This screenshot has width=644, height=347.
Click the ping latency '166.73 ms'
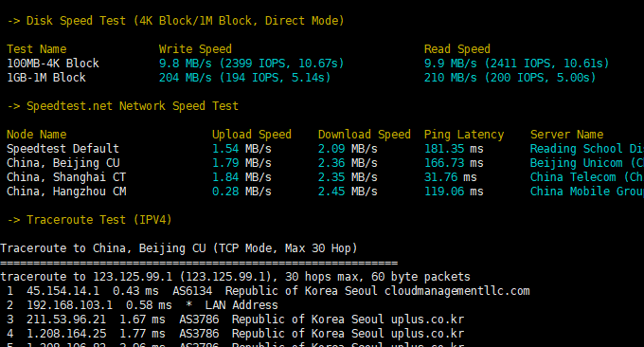(454, 163)
